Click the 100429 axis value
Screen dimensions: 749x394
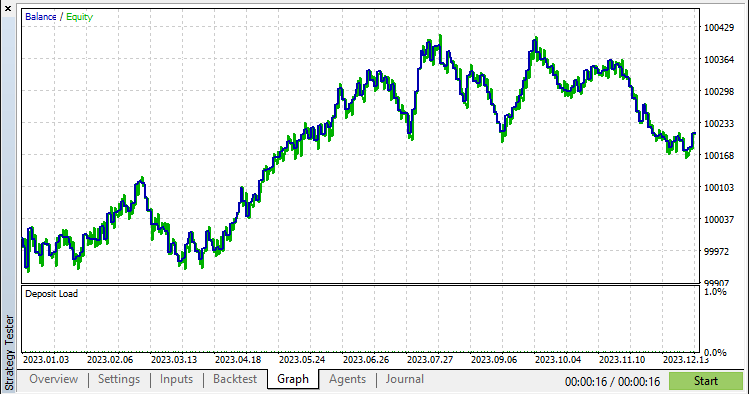click(719, 28)
